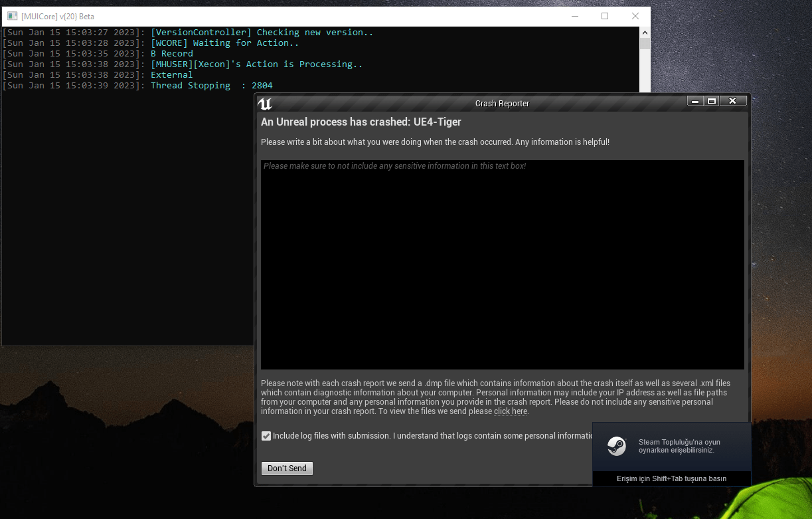Click the MUICore console scrollbar up arrow
This screenshot has height=519, width=812.
pyautogui.click(x=645, y=32)
